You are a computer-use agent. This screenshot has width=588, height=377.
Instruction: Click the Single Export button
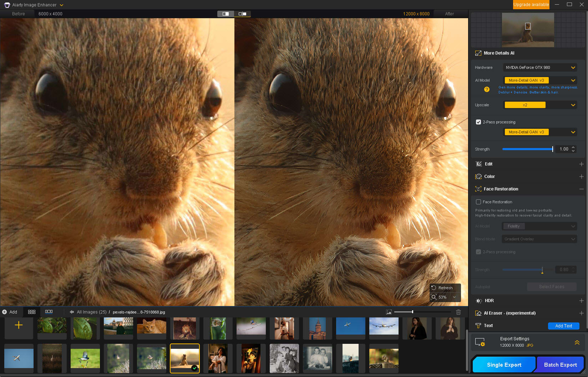coord(504,365)
